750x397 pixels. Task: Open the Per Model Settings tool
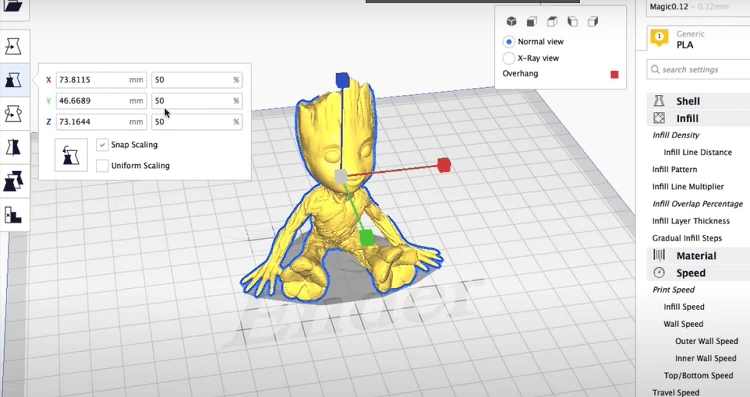coord(13,181)
